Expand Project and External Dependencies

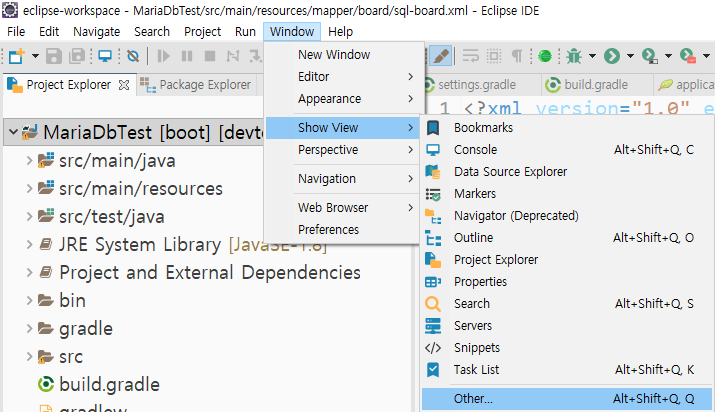(x=29, y=273)
